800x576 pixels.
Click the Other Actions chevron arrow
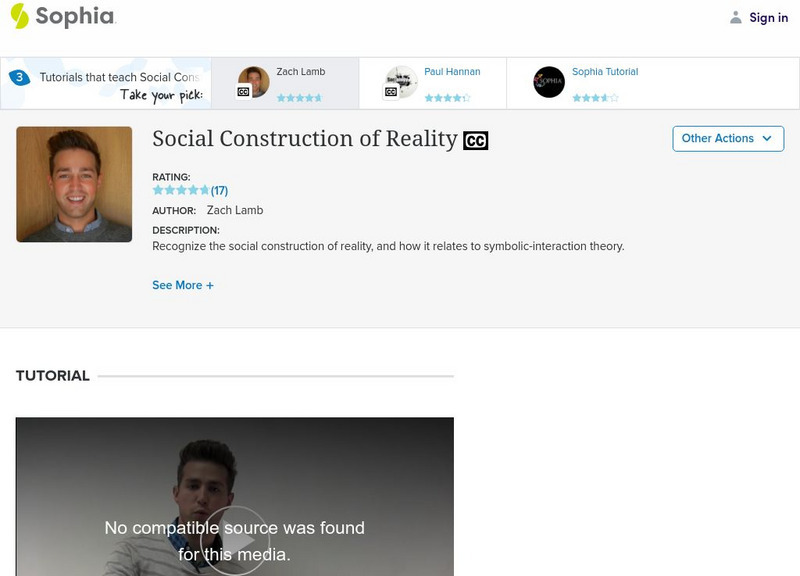coord(766,139)
